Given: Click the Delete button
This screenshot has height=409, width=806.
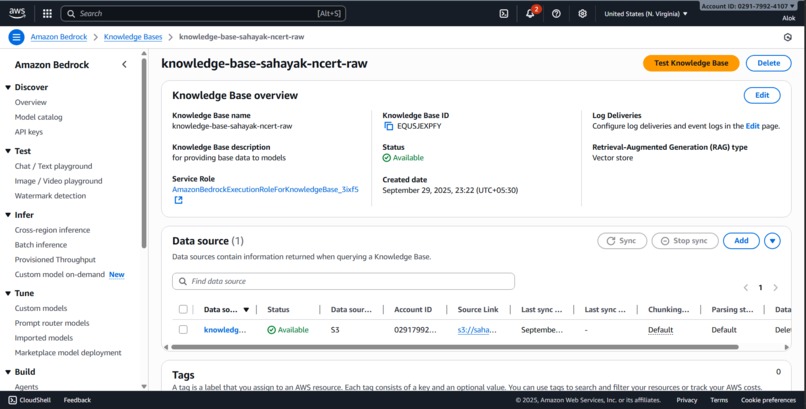Looking at the screenshot, I should coord(768,63).
